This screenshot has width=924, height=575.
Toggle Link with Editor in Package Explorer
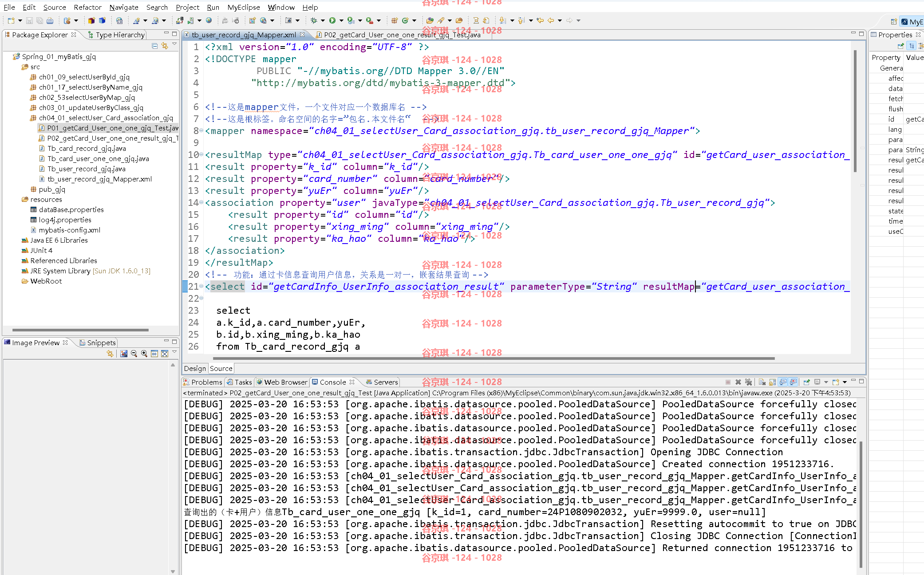[165, 46]
